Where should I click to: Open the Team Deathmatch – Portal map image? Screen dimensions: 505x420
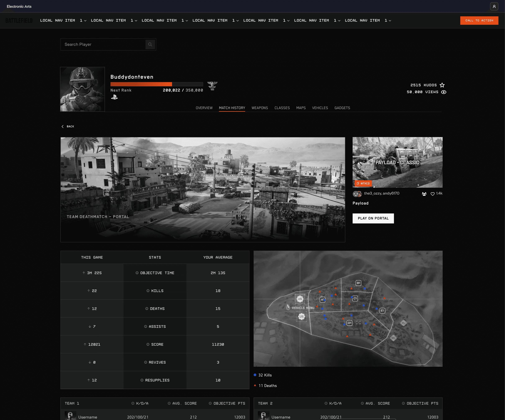point(203,190)
